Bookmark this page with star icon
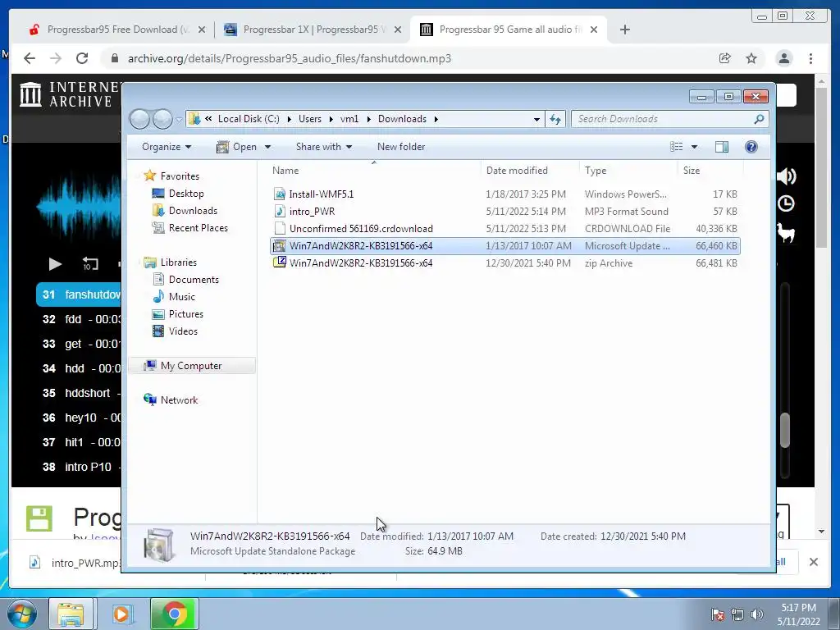This screenshot has height=630, width=840. point(751,58)
